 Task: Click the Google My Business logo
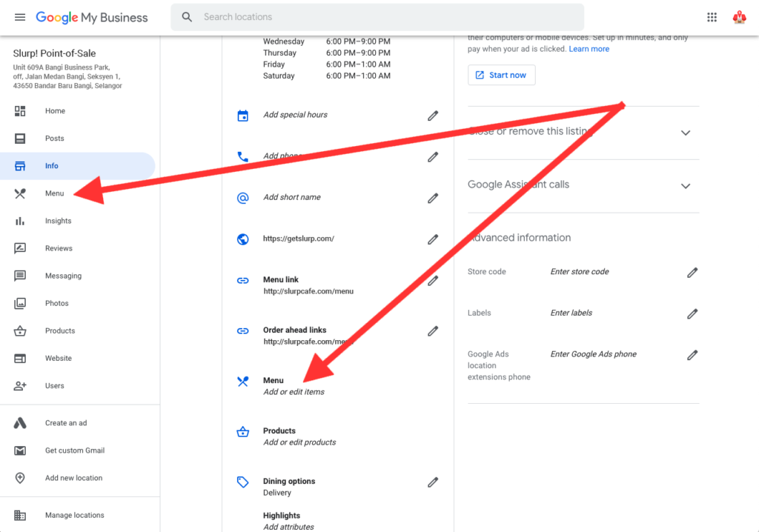point(92,18)
